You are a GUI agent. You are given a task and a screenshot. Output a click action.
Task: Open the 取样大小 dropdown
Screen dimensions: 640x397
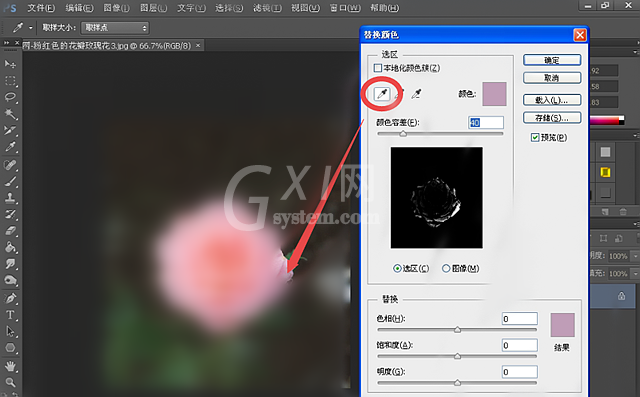click(x=115, y=28)
